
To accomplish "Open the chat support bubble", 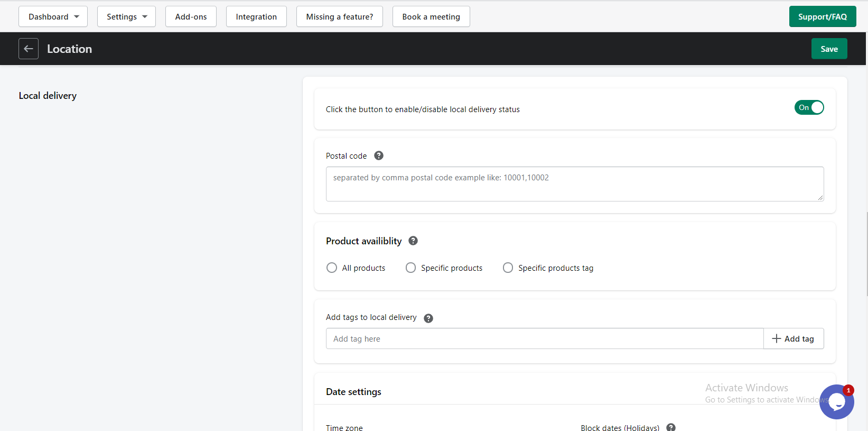I will pos(837,402).
